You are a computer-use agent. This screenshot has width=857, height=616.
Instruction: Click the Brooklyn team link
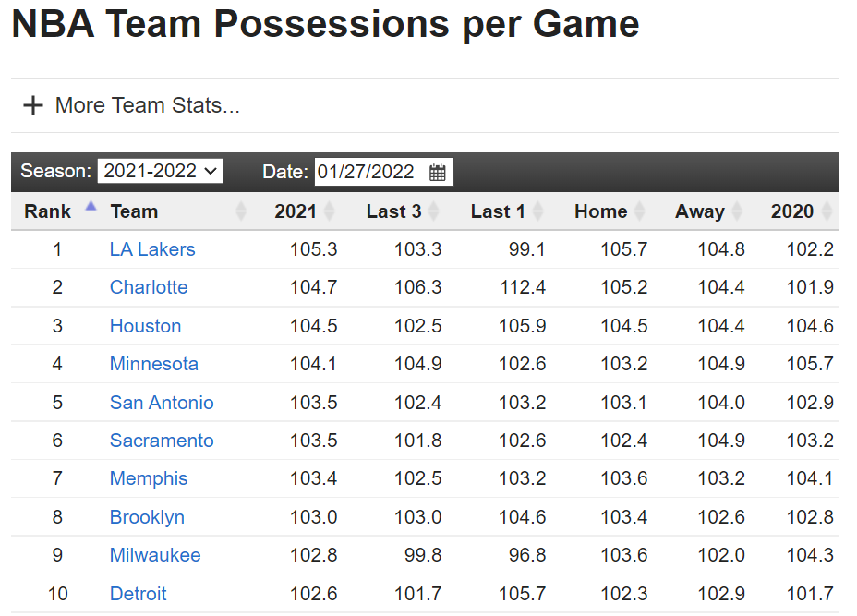(147, 517)
